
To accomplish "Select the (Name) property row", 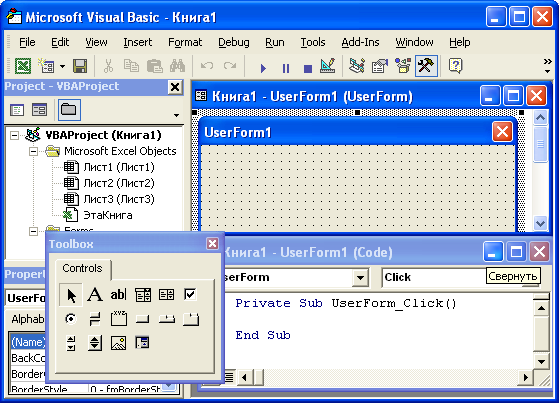I will point(29,342).
